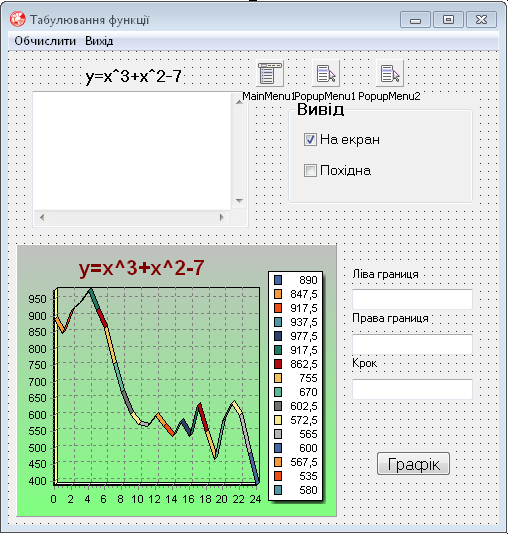The image size is (508, 534).
Task: Toggle the "На екран" checkbox
Action: tap(310, 140)
